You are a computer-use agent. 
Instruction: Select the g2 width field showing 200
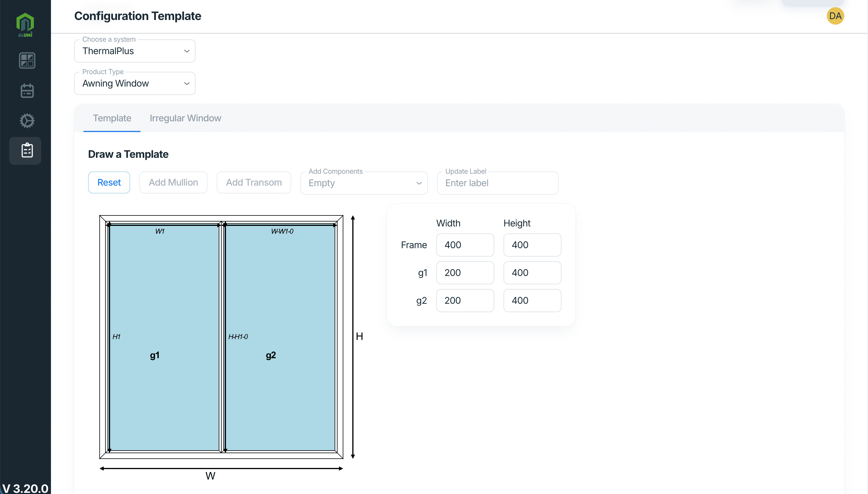[x=465, y=300]
